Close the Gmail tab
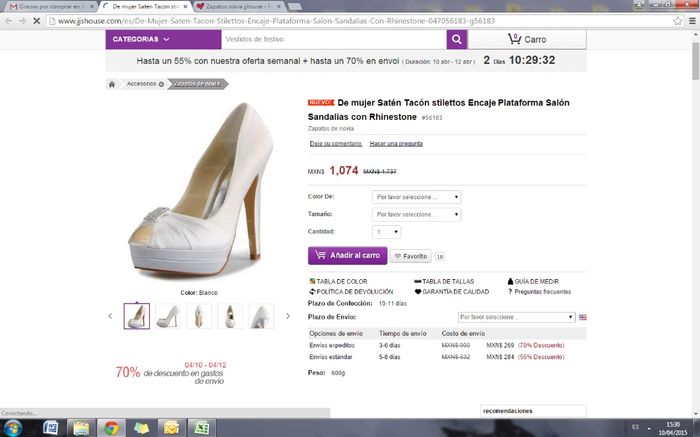 [92, 7]
